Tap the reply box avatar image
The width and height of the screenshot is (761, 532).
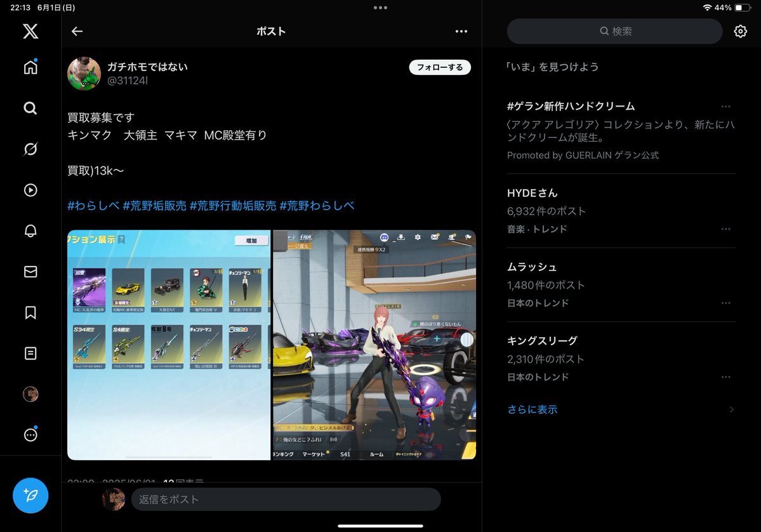coord(114,500)
